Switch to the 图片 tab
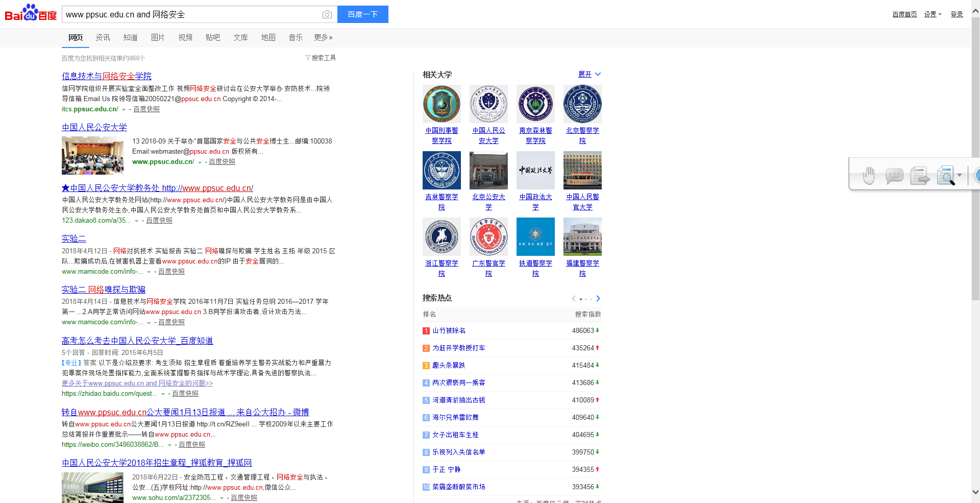Image resolution: width=980 pixels, height=503 pixels. click(x=158, y=37)
